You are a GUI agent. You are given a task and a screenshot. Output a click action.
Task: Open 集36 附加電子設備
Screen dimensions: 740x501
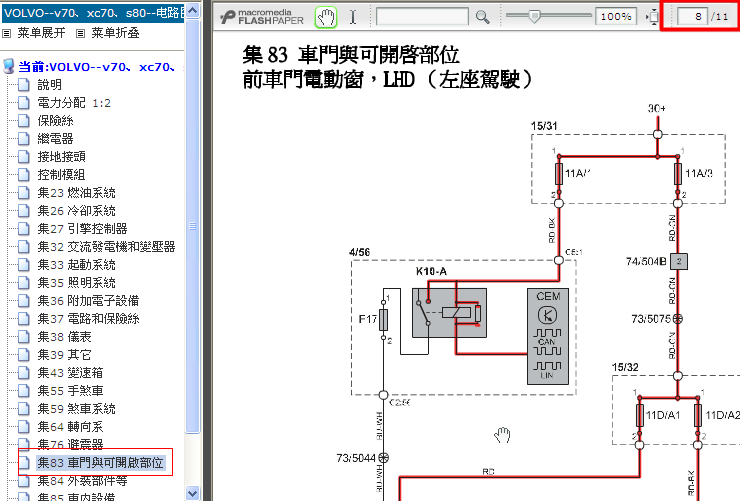[88, 301]
